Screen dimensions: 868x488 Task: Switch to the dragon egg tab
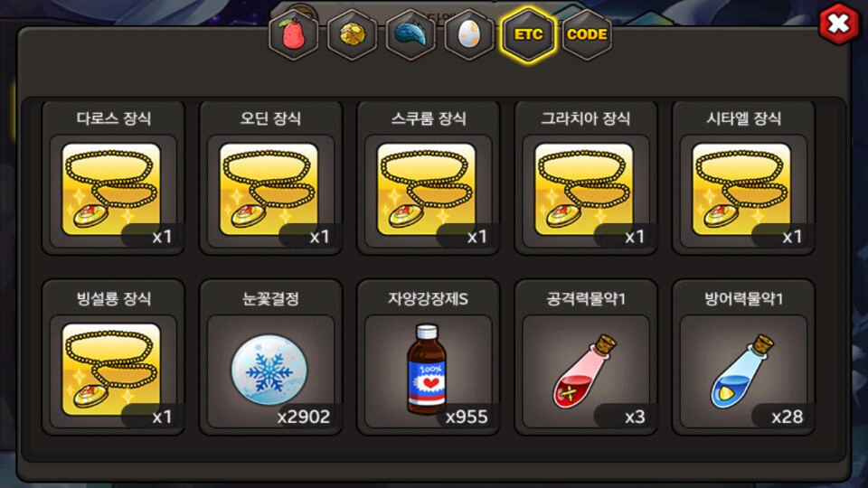coord(469,35)
